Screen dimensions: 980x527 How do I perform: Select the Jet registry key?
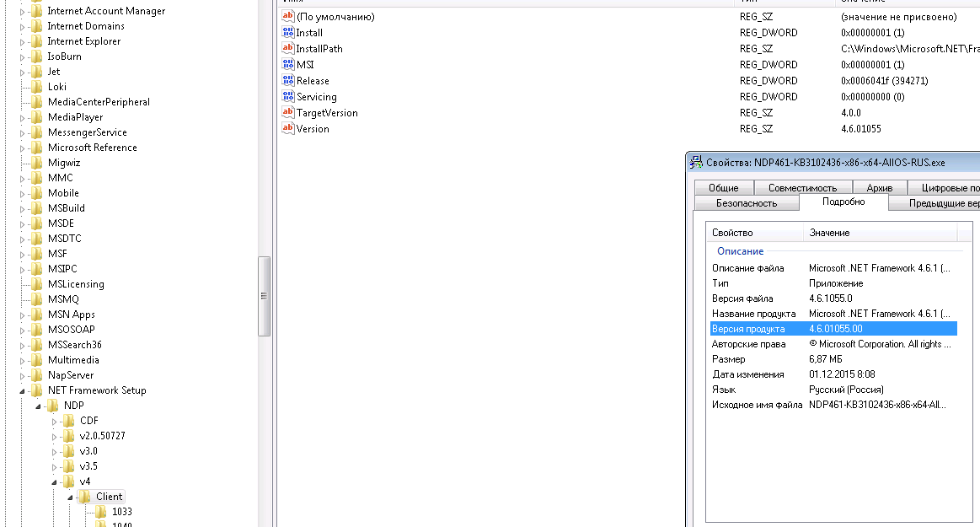click(54, 72)
